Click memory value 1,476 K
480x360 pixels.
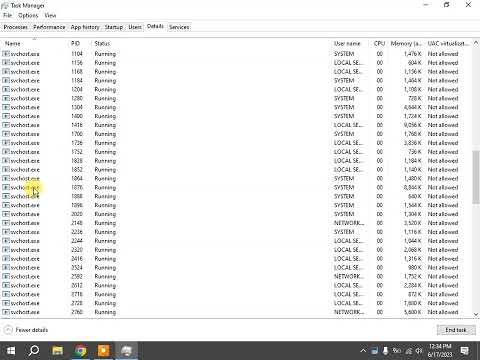[413, 54]
